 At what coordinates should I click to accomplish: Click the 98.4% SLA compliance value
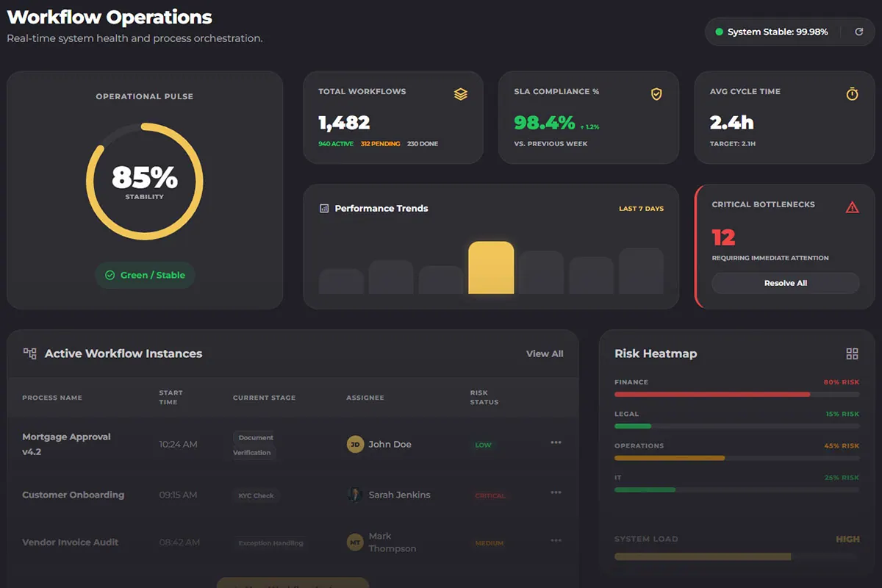pyautogui.click(x=545, y=122)
